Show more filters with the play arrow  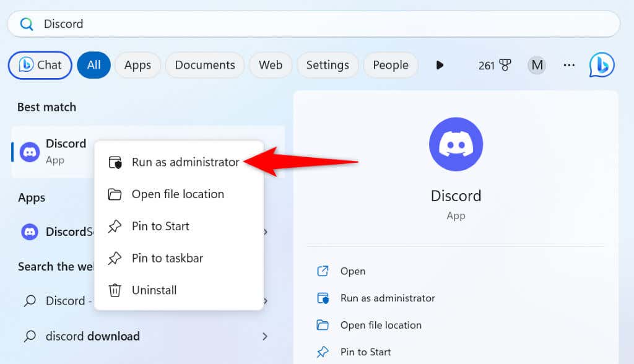coord(440,65)
